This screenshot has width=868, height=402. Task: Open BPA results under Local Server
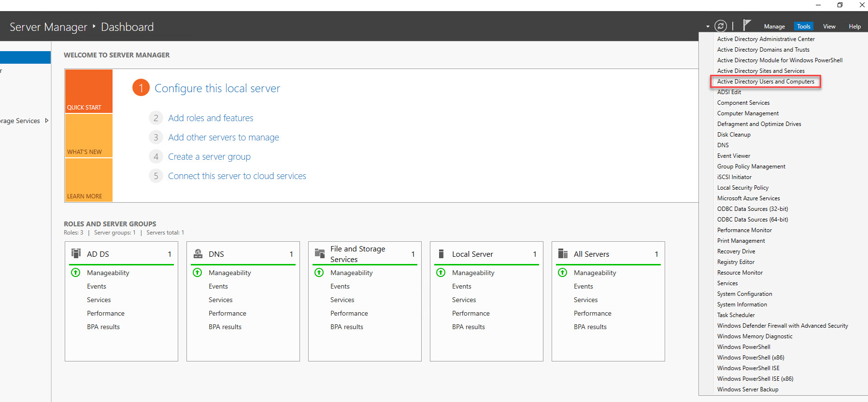[x=468, y=327]
